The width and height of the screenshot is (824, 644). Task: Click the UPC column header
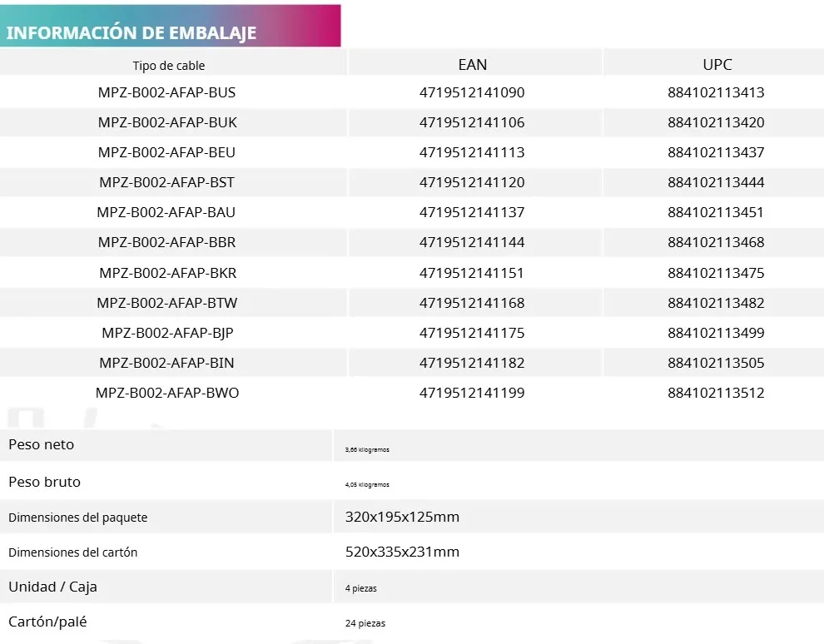[x=717, y=64]
